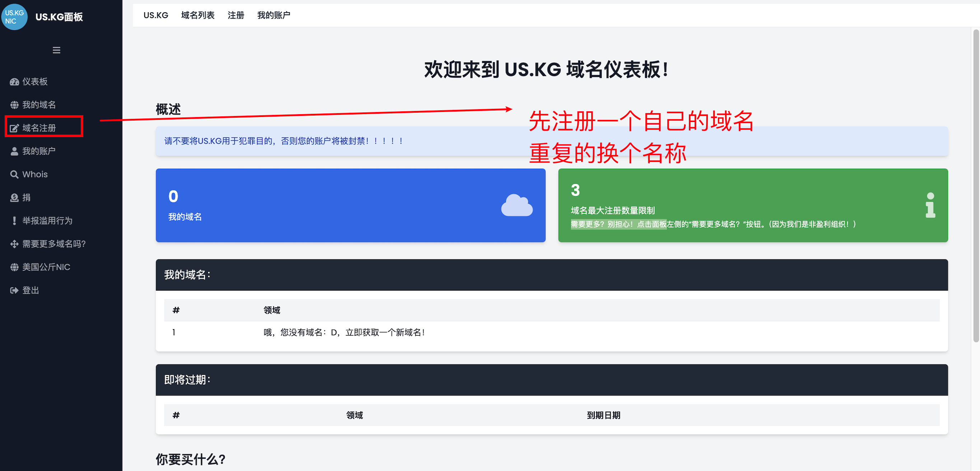Click the green 域名最大注册数量限制 card
The height and width of the screenshot is (471, 980).
coord(753,205)
